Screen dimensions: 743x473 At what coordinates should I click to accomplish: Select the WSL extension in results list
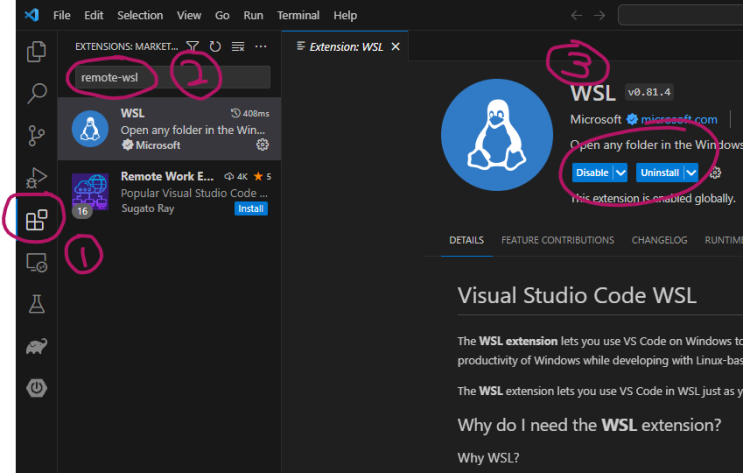coord(170,129)
